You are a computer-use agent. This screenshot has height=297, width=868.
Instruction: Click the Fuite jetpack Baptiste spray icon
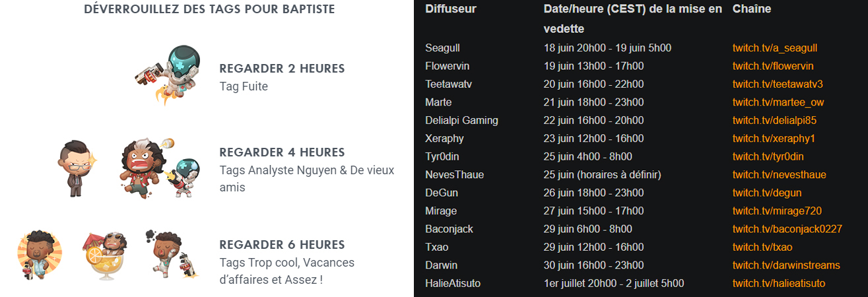pyautogui.click(x=166, y=75)
